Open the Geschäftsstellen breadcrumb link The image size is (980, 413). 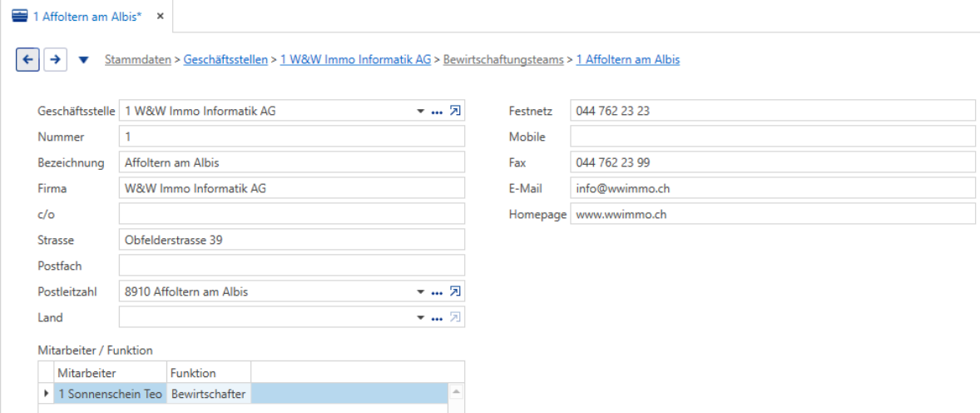click(225, 59)
